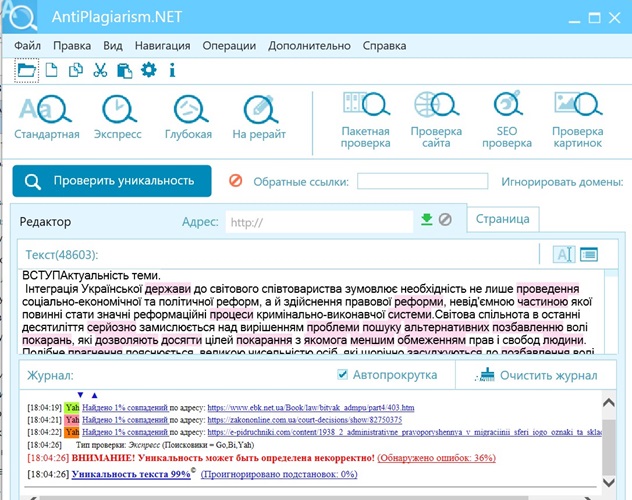Paste from clipboard icon
Image resolution: width=632 pixels, height=500 pixels.
coord(125,71)
